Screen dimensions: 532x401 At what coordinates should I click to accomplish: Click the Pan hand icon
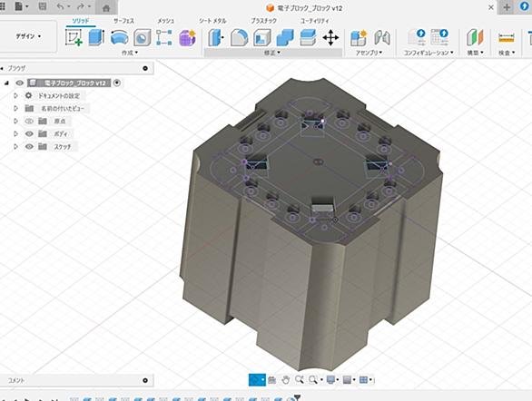(x=285, y=380)
